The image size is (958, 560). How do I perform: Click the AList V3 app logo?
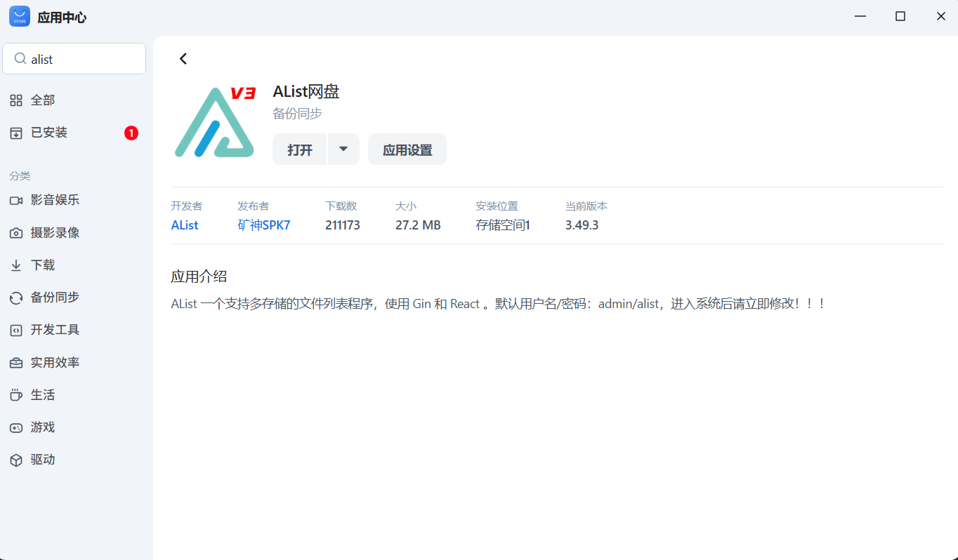click(215, 121)
